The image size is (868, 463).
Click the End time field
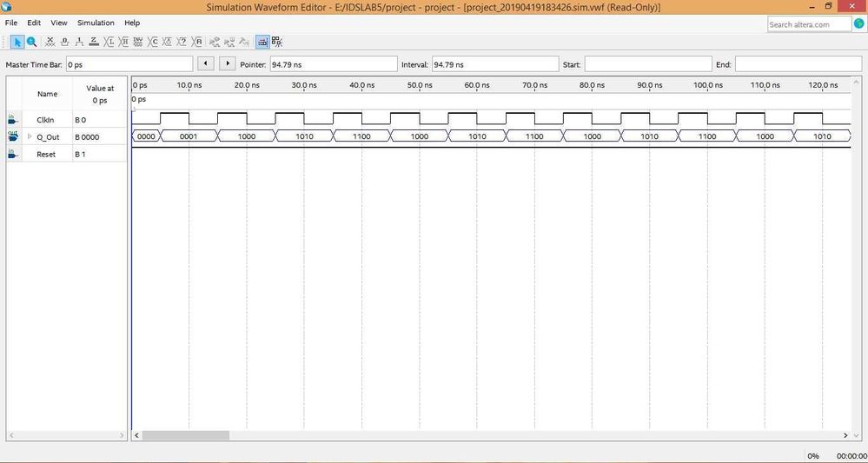[798, 65]
